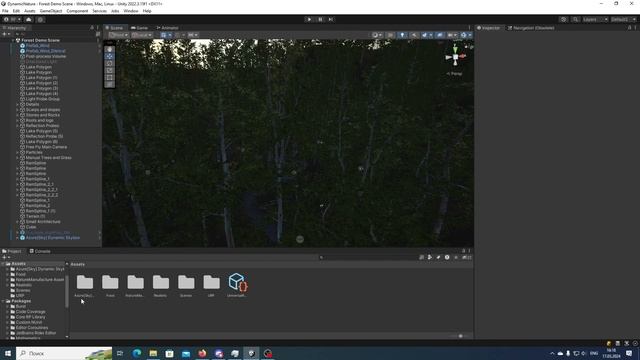Viewport: 640px width, 360px height.
Task: Toggle grid visibility in scene toolbar
Action: (163, 35)
